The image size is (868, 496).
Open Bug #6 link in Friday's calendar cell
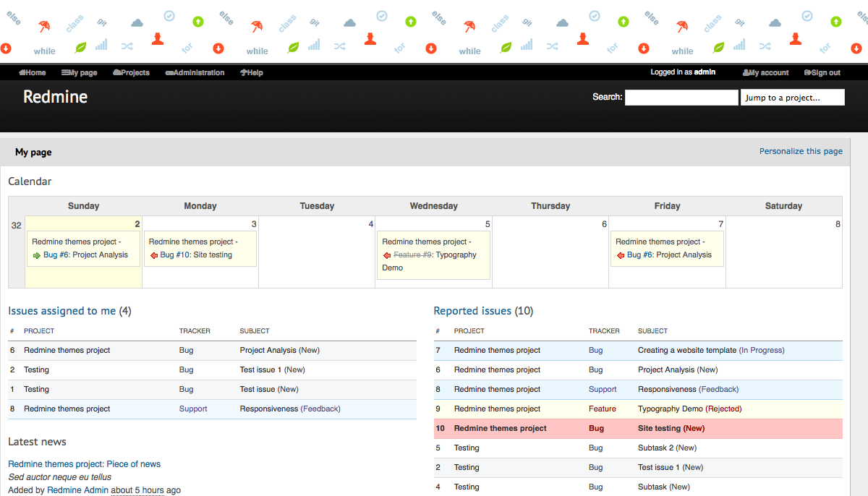click(641, 255)
